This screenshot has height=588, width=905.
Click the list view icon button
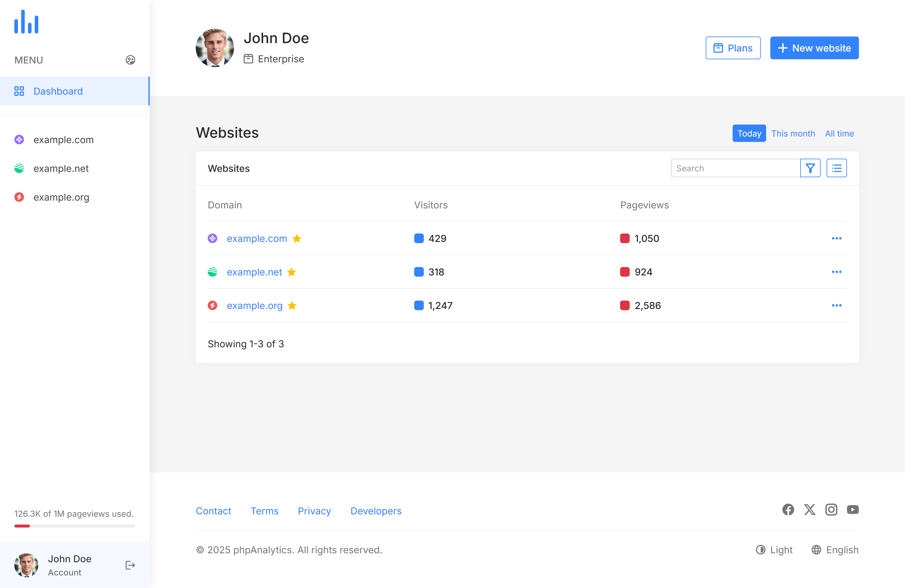pyautogui.click(x=836, y=168)
